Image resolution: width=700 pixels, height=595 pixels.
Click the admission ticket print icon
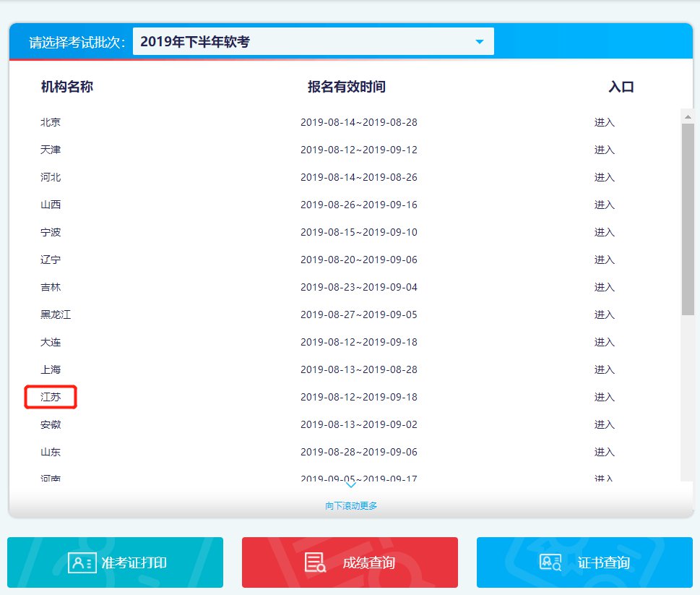coord(82,562)
